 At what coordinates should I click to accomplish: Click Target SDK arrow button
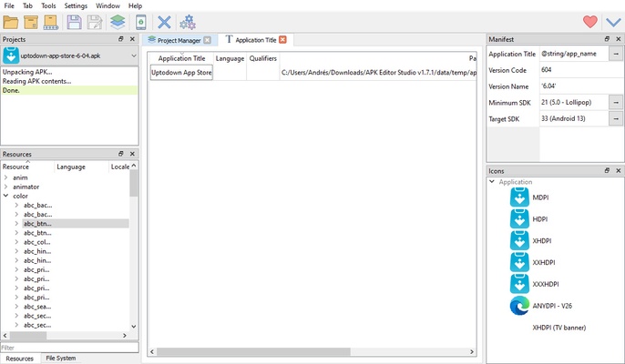(x=616, y=118)
